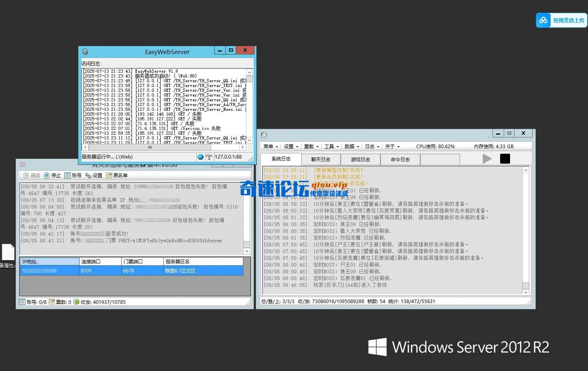Click the GET /favicon.ico 失败 log line
Image resolution: width=588 pixels, height=371 pixels.
coord(152,128)
